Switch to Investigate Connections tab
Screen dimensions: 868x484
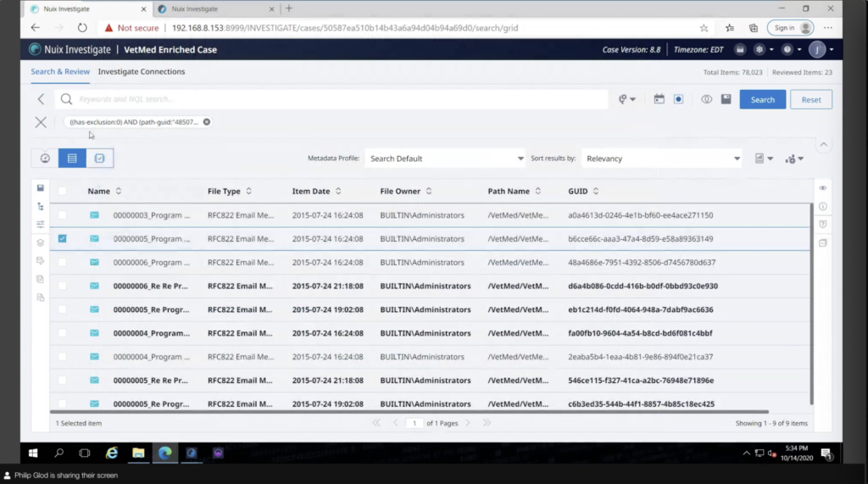click(x=142, y=71)
